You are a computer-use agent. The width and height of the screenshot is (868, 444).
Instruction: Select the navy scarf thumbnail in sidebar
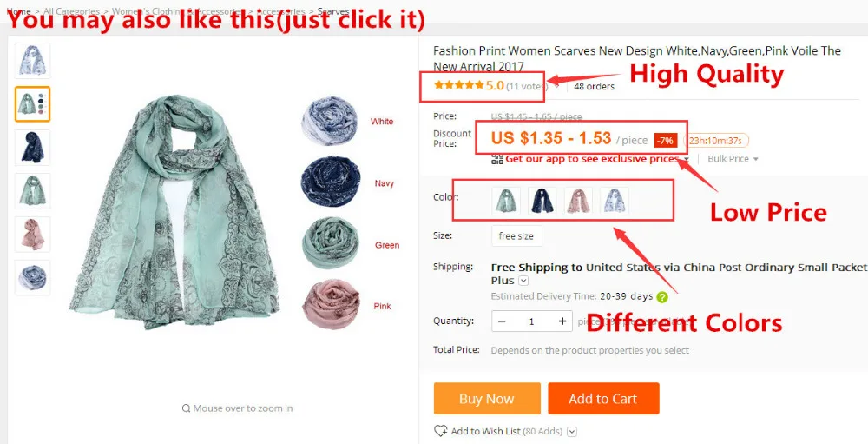click(33, 148)
